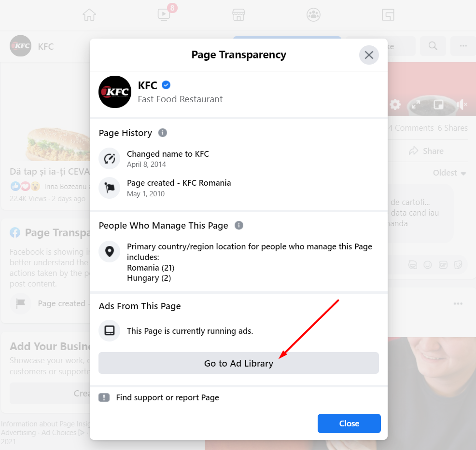Click blue Close button
Viewport: 476px width, 450px height.
pyautogui.click(x=349, y=423)
